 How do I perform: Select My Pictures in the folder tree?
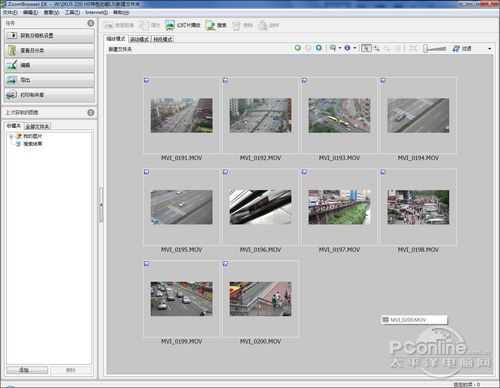[32, 136]
